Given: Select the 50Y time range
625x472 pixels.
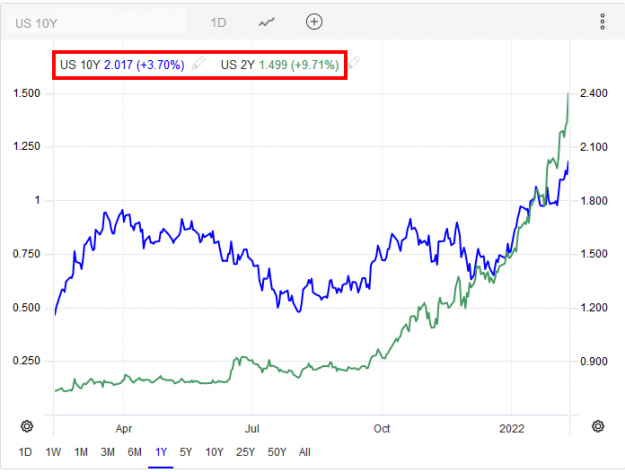Looking at the screenshot, I should point(277,452).
